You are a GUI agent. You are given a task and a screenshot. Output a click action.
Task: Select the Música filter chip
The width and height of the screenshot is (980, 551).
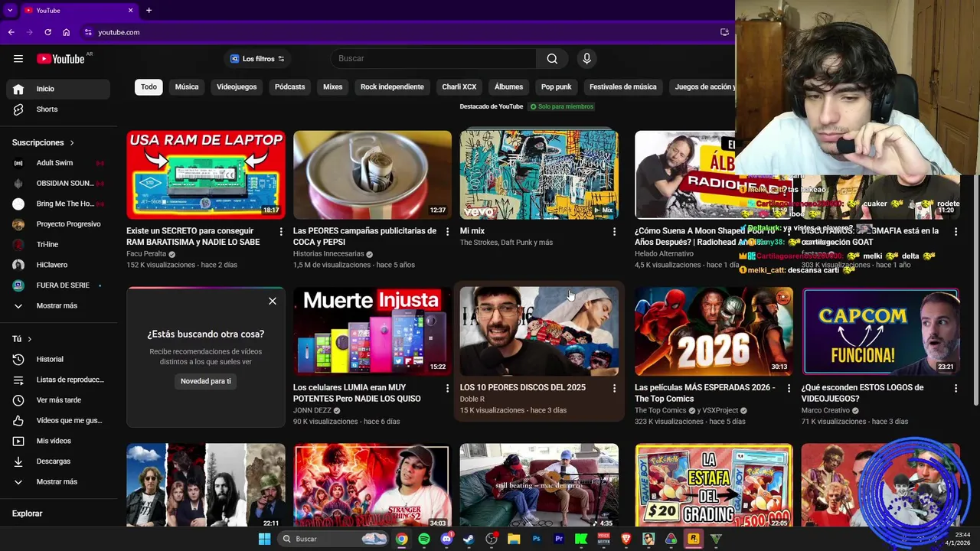187,87
